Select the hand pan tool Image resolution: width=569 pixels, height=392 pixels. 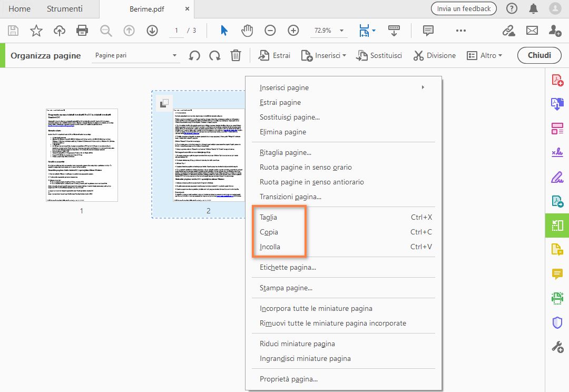pyautogui.click(x=247, y=30)
